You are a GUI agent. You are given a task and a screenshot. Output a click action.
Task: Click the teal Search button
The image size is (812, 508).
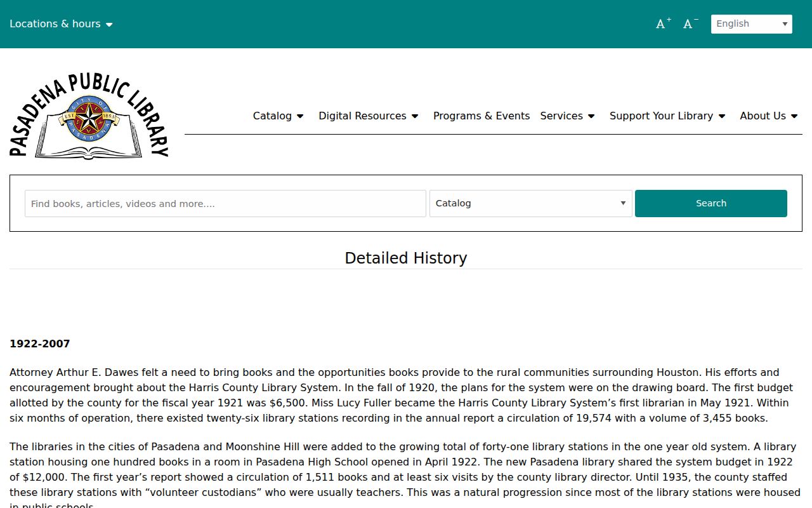711,203
